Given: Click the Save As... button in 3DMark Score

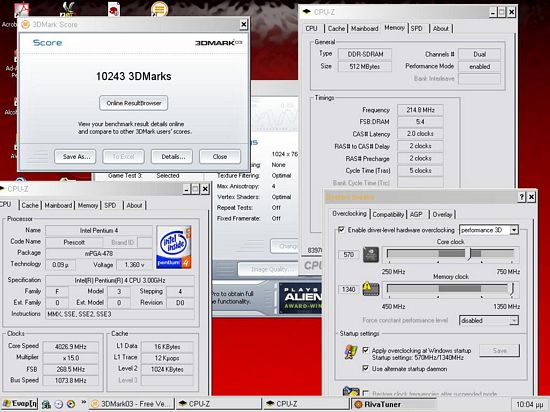Looking at the screenshot, I should [x=75, y=156].
